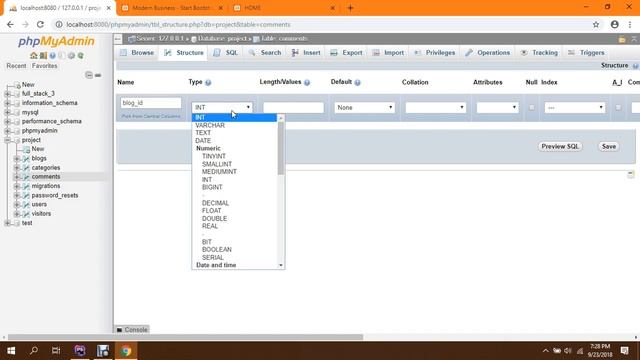Click the link with main panel icon
The image size is (640, 360).
(98, 75)
